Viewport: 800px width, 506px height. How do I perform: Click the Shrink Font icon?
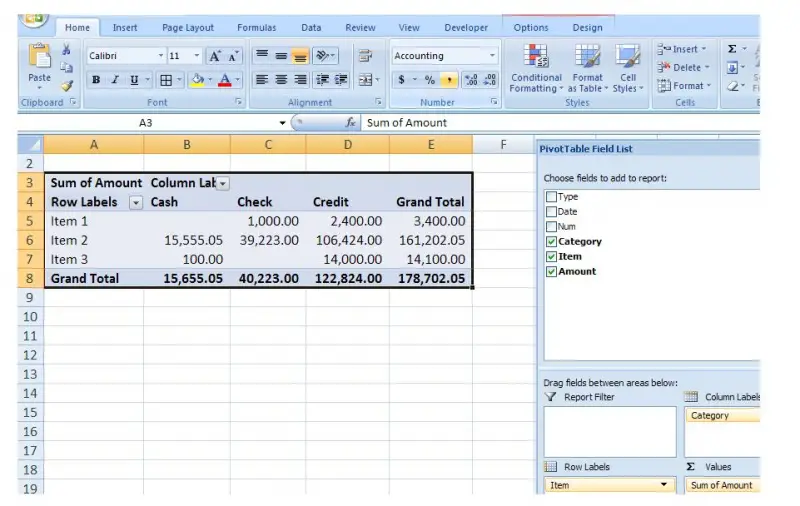pos(233,56)
